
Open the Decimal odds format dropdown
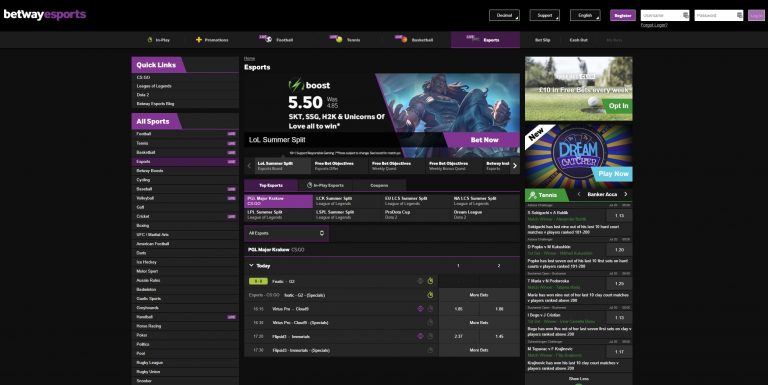[504, 15]
